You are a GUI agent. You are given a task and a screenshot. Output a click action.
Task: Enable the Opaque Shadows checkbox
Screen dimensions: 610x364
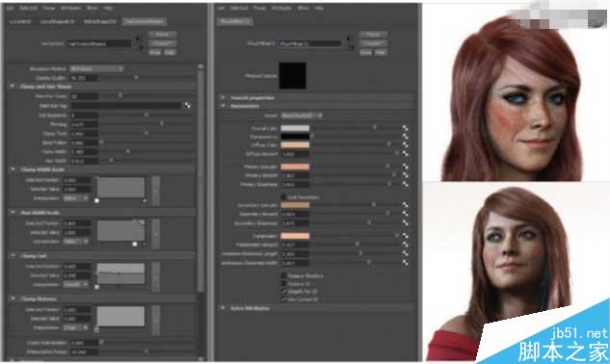[283, 275]
